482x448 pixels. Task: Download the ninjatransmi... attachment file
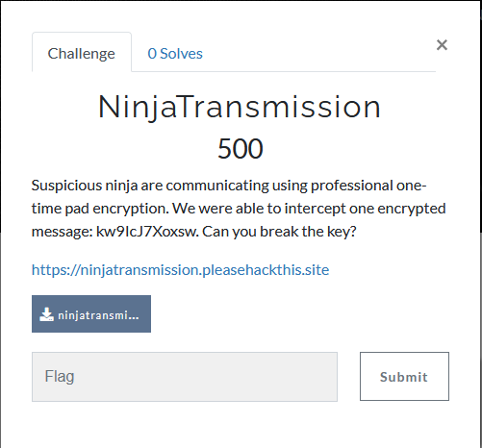click(91, 313)
